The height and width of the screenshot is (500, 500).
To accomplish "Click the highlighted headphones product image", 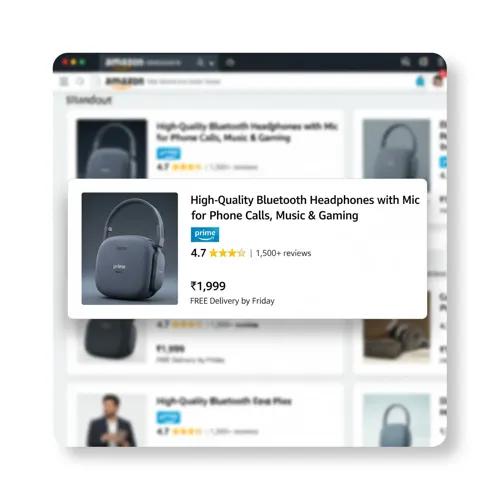I will (130, 249).
